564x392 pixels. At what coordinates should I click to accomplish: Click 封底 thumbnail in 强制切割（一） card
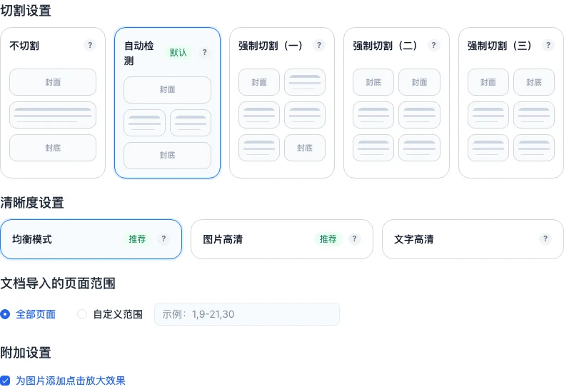(305, 148)
